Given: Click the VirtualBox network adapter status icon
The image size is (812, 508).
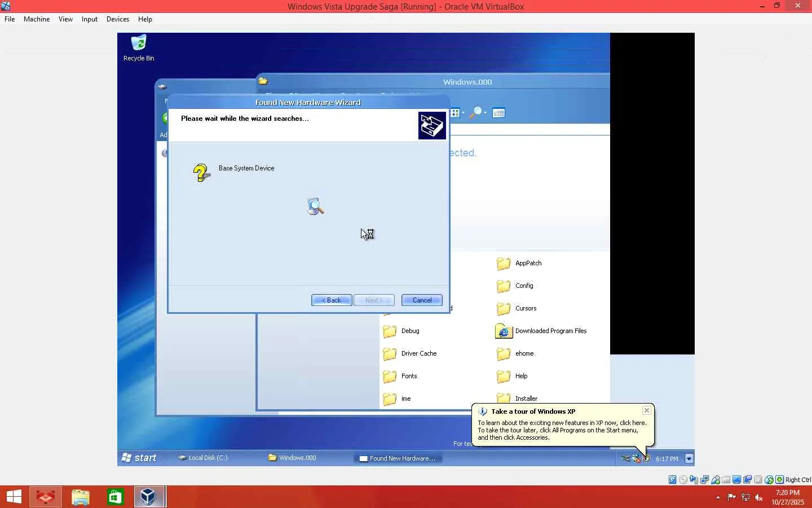Looking at the screenshot, I should 705,480.
